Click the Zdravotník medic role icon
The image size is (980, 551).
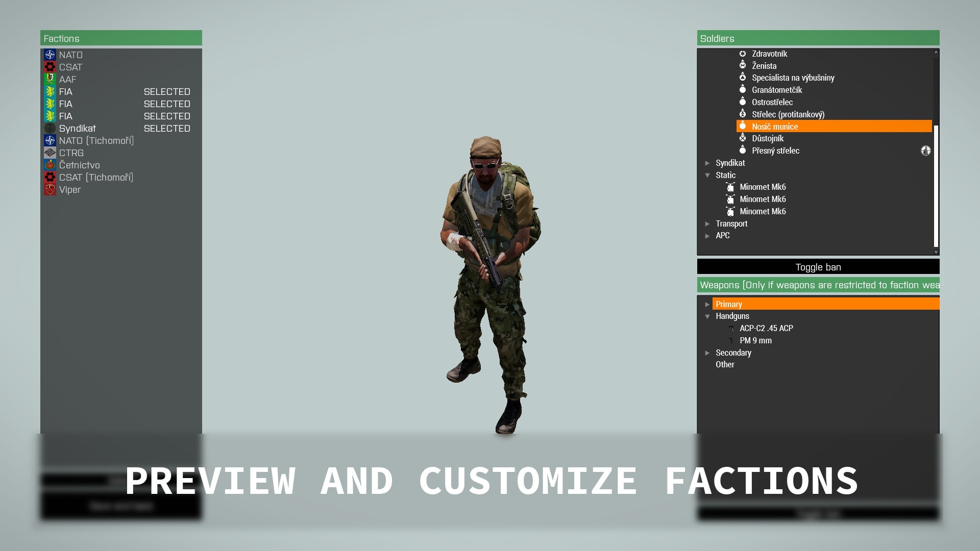[743, 54]
